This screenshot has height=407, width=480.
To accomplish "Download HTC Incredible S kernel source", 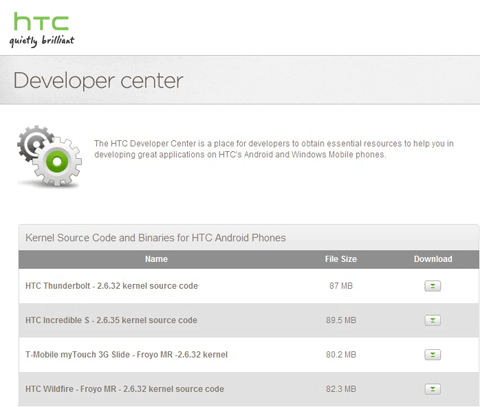I will [432, 320].
